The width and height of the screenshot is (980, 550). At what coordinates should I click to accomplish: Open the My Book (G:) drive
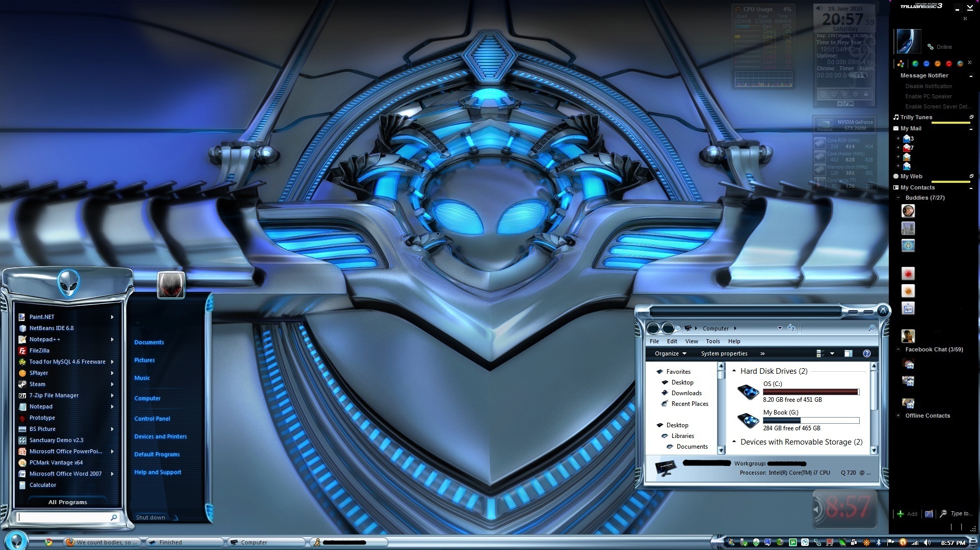[x=799, y=420]
